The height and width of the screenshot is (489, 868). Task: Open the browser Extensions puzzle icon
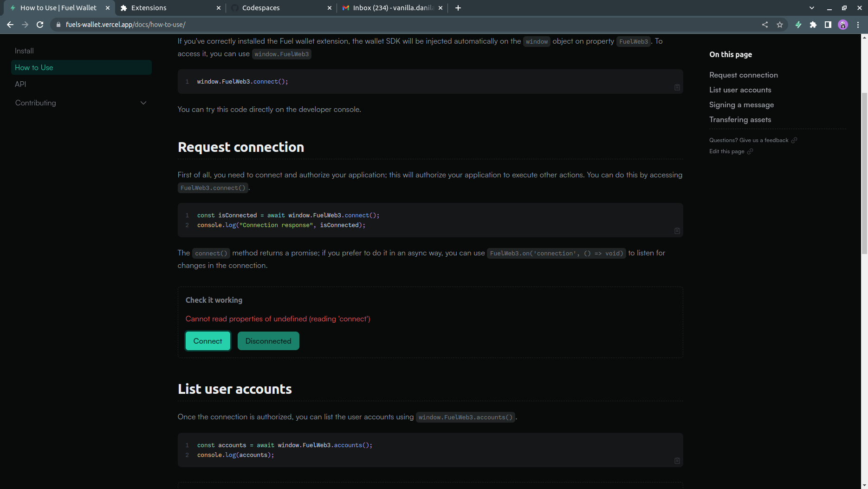click(813, 25)
